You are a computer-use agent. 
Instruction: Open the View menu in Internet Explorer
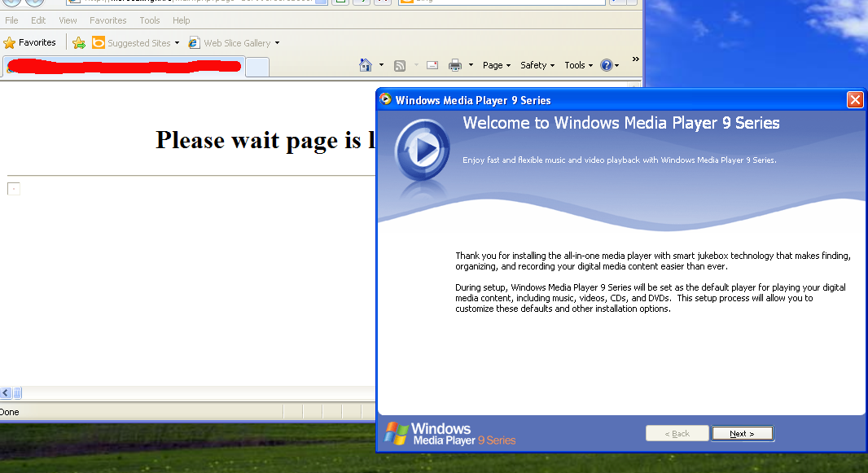pyautogui.click(x=68, y=20)
